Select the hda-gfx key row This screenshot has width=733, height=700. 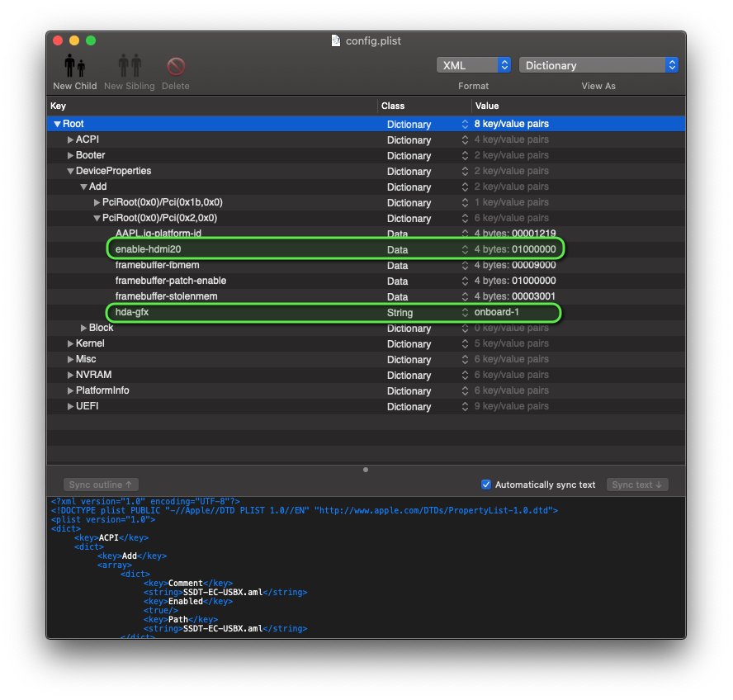coord(132,312)
